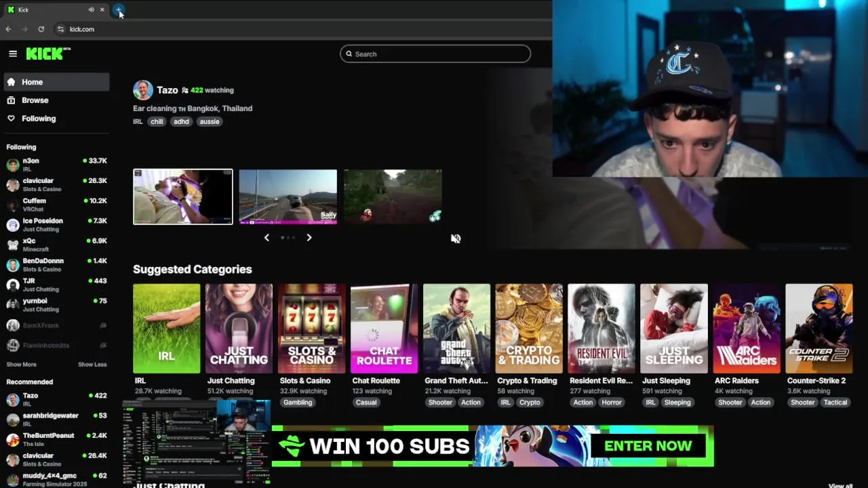Viewport: 868px width, 488px height.
Task: Open the Slots & Casino category card
Action: pos(312,329)
